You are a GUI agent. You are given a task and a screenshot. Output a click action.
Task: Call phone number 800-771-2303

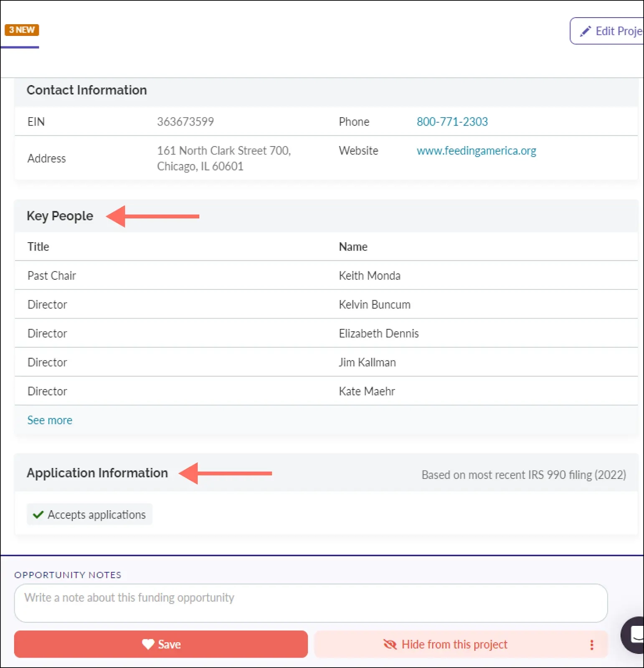[x=452, y=121]
